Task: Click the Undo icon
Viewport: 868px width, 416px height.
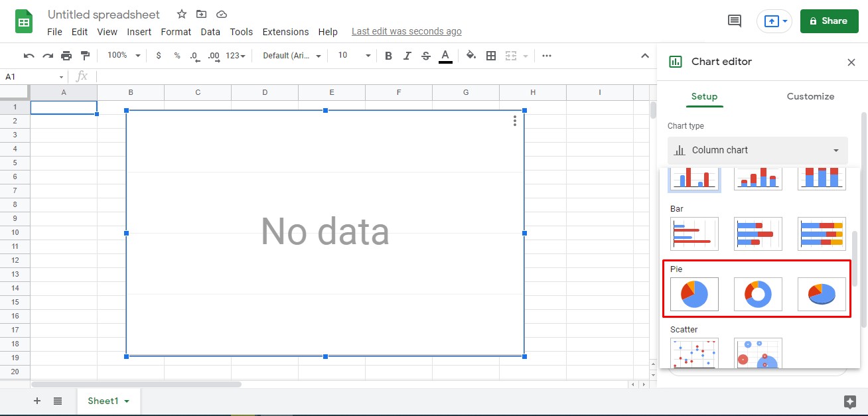Action: pyautogui.click(x=29, y=55)
